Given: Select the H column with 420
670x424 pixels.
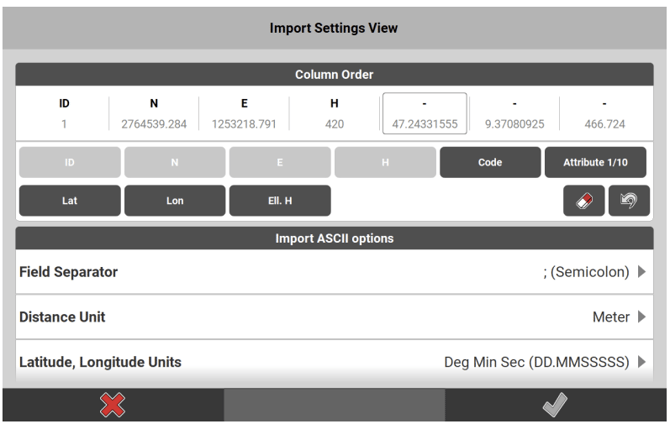Looking at the screenshot, I should point(334,114).
